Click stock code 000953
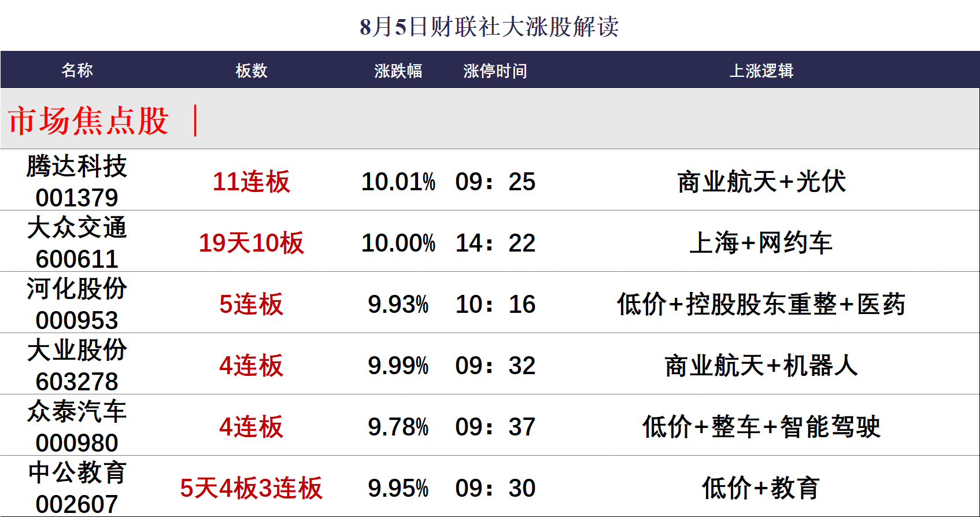 77,320
